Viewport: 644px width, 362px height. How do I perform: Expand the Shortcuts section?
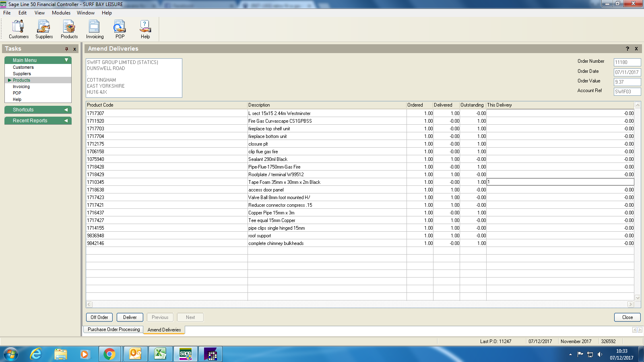click(x=66, y=110)
